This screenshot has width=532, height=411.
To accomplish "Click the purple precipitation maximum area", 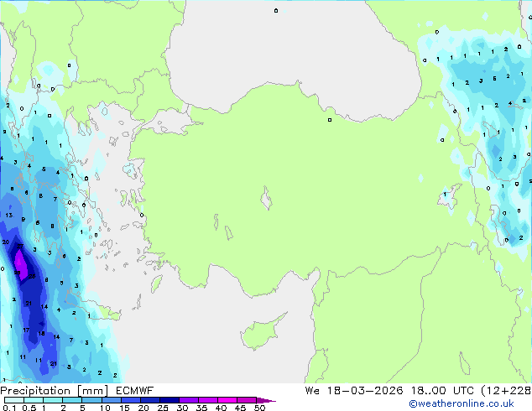I will point(21,266).
